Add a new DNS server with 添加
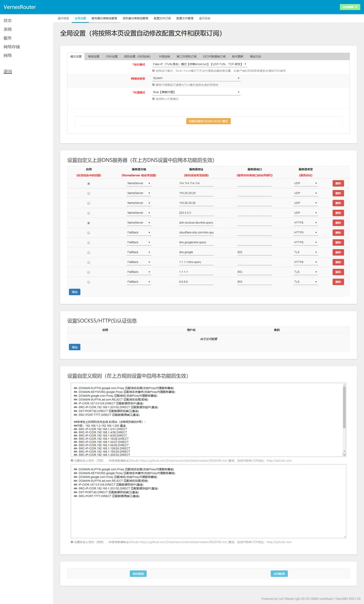 [x=75, y=292]
